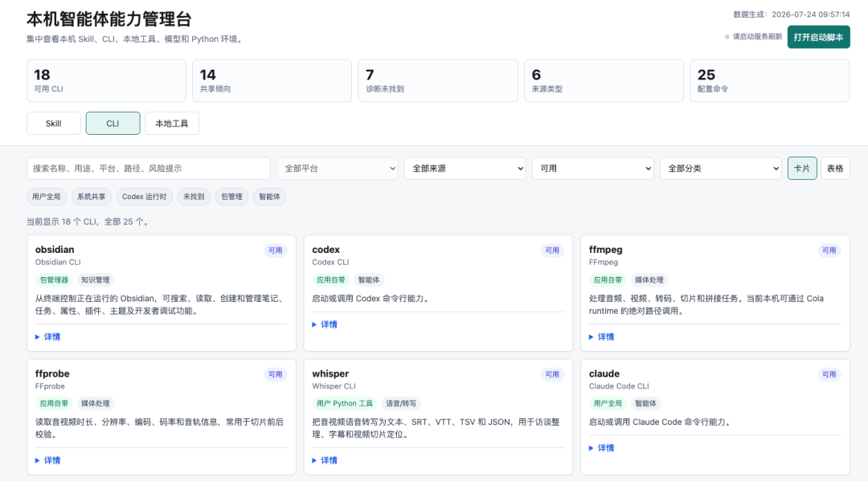Click the ffprobe card title

coord(52,373)
